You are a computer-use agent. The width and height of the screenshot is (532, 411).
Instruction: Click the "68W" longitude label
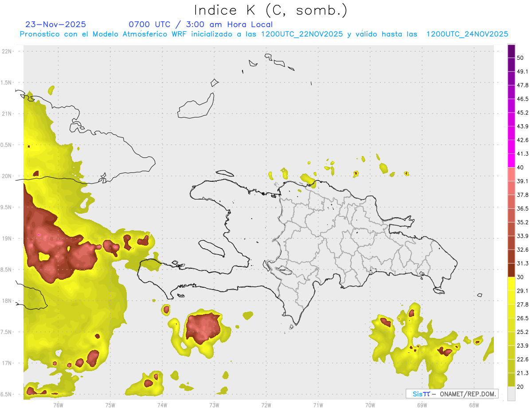(x=474, y=405)
